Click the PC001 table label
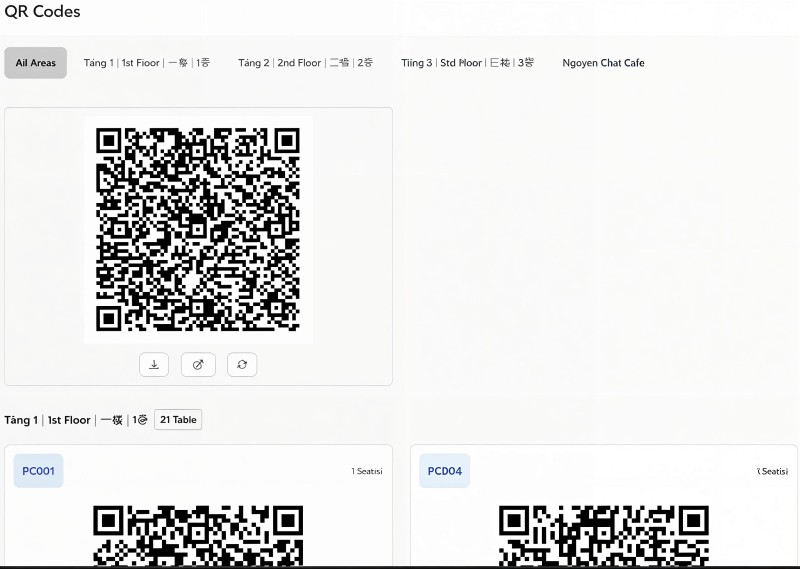 39,471
